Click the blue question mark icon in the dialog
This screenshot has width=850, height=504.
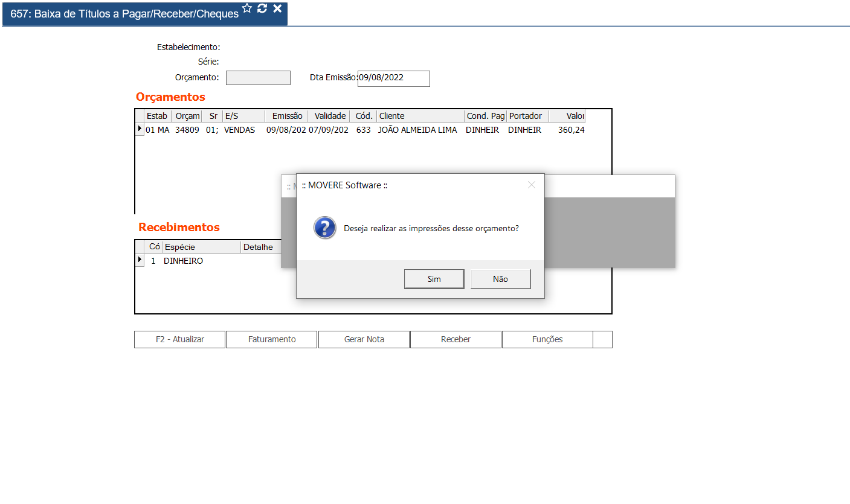(x=325, y=228)
